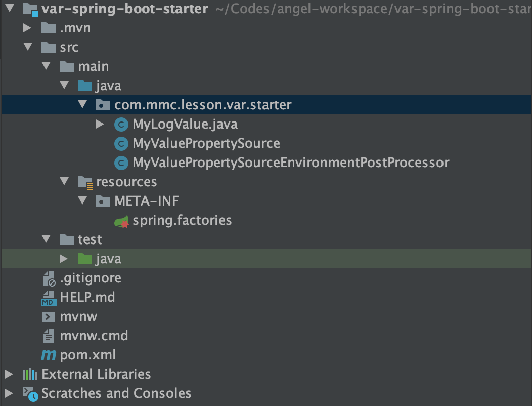
Task: Select the java label under main
Action: click(109, 86)
